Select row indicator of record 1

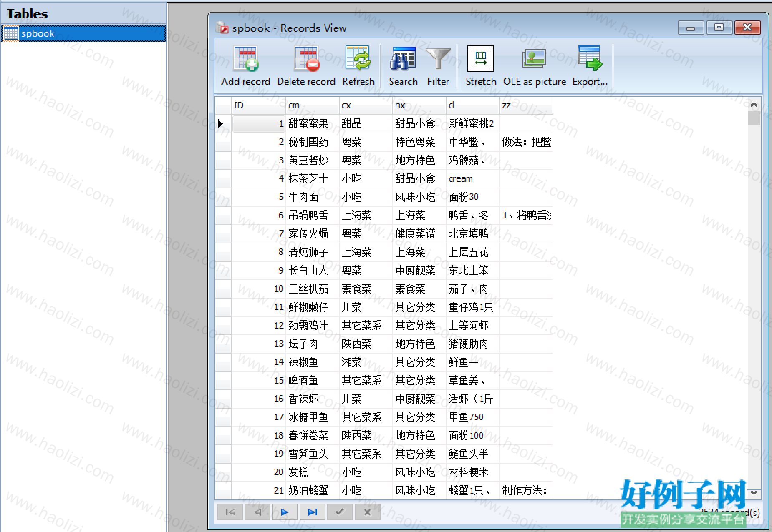pos(223,124)
